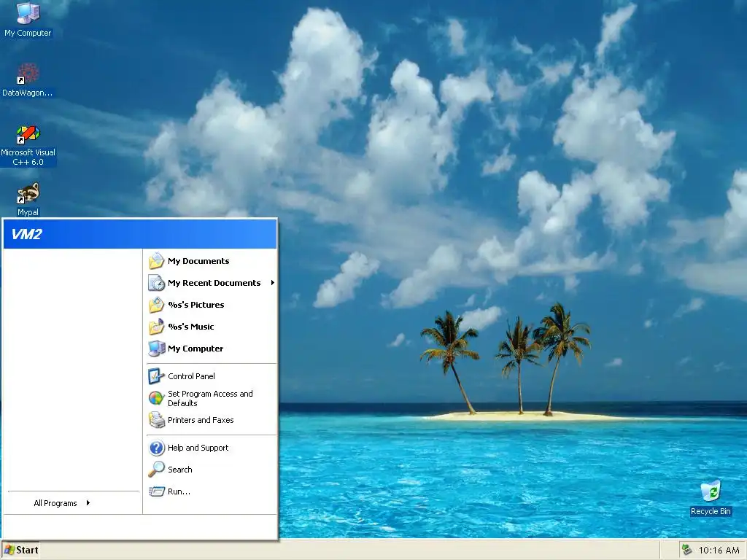Launch the Mypal raccoon shortcut
This screenshot has height=560, width=747.
click(28, 199)
